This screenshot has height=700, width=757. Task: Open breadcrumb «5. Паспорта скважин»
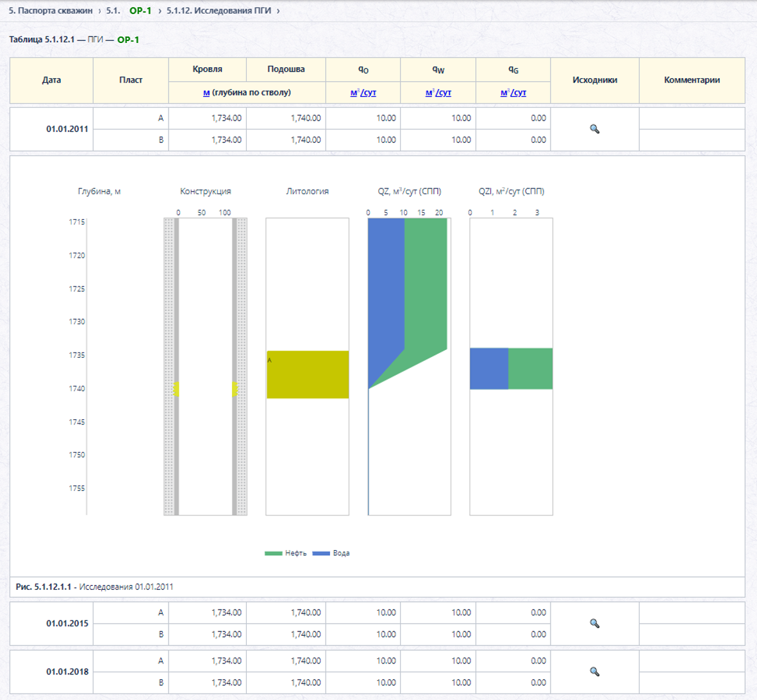(x=51, y=11)
